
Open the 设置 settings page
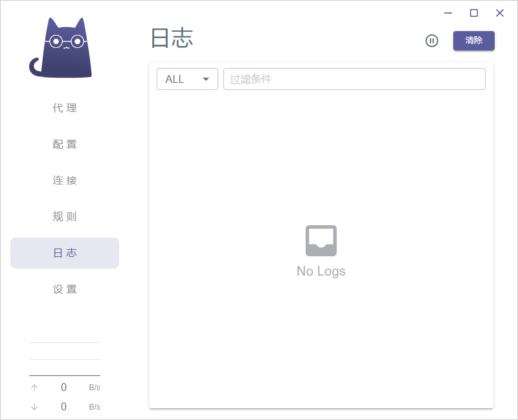click(64, 289)
